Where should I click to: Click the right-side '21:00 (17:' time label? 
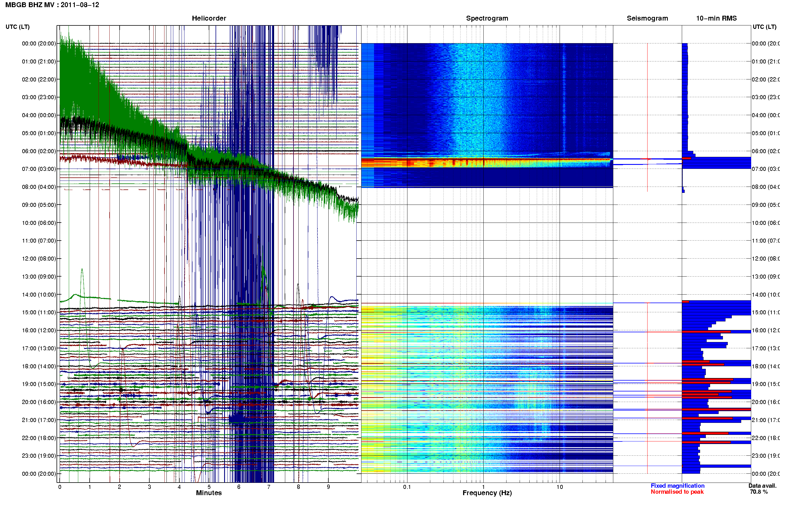pyautogui.click(x=766, y=420)
